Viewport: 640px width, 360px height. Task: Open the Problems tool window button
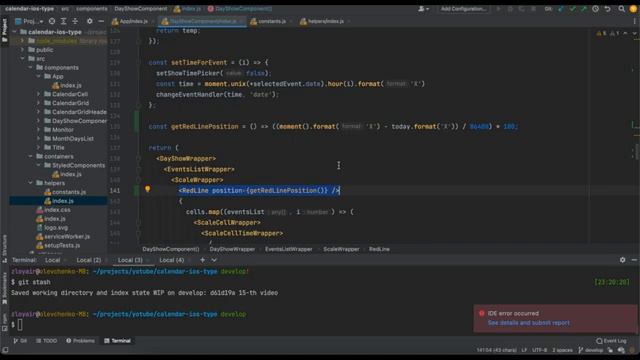(x=80, y=340)
